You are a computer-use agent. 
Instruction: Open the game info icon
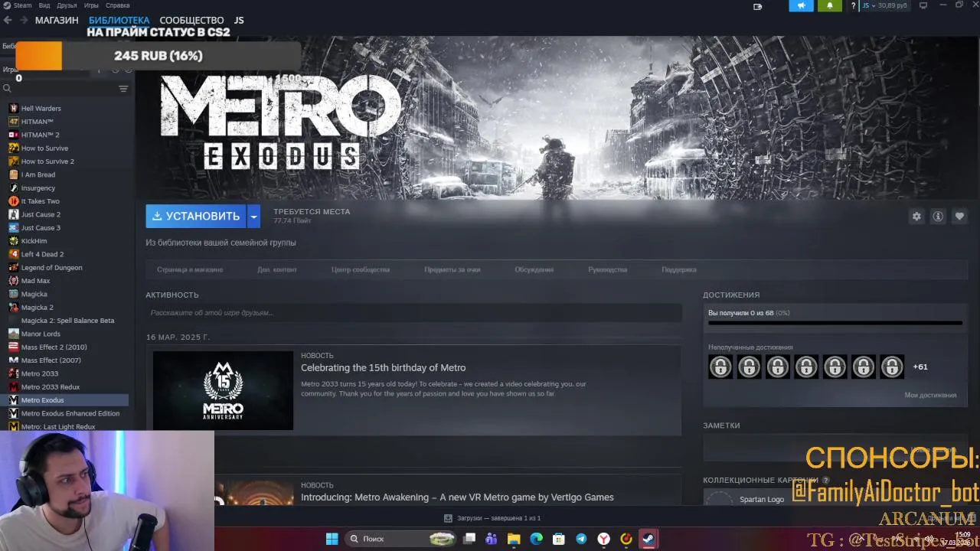click(x=938, y=217)
